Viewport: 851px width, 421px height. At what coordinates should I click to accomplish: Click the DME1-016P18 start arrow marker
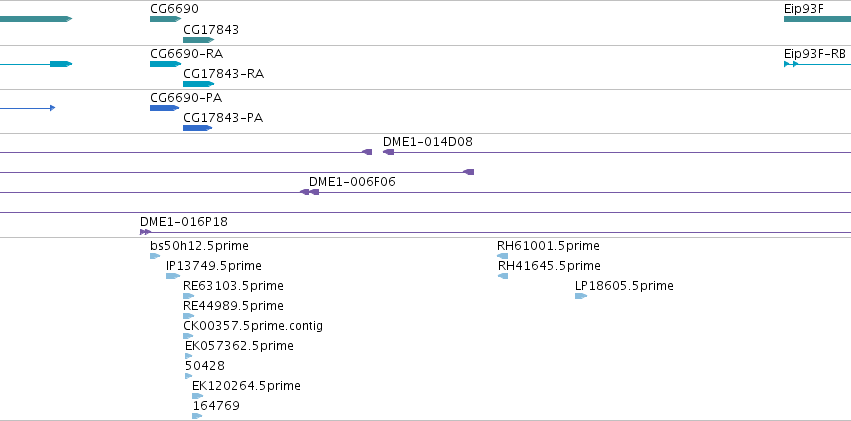(145, 232)
